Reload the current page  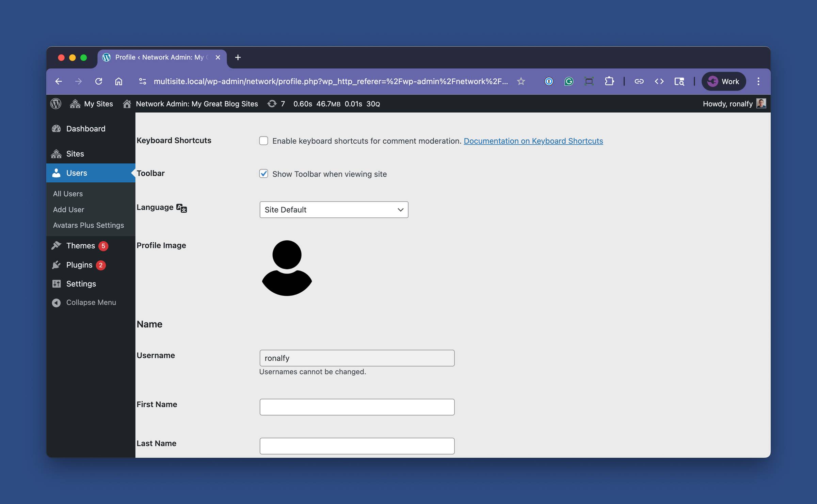pyautogui.click(x=99, y=81)
